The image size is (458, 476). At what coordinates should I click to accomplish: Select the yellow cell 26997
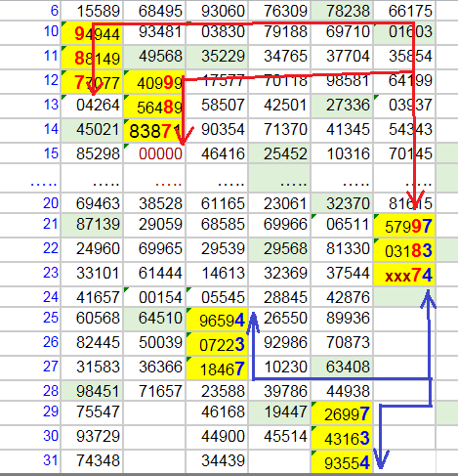(342, 413)
